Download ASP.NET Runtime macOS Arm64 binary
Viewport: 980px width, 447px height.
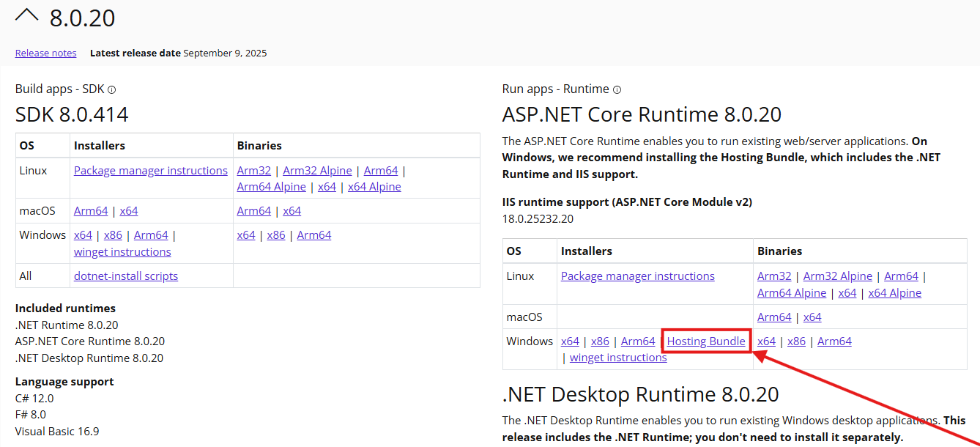tap(774, 317)
